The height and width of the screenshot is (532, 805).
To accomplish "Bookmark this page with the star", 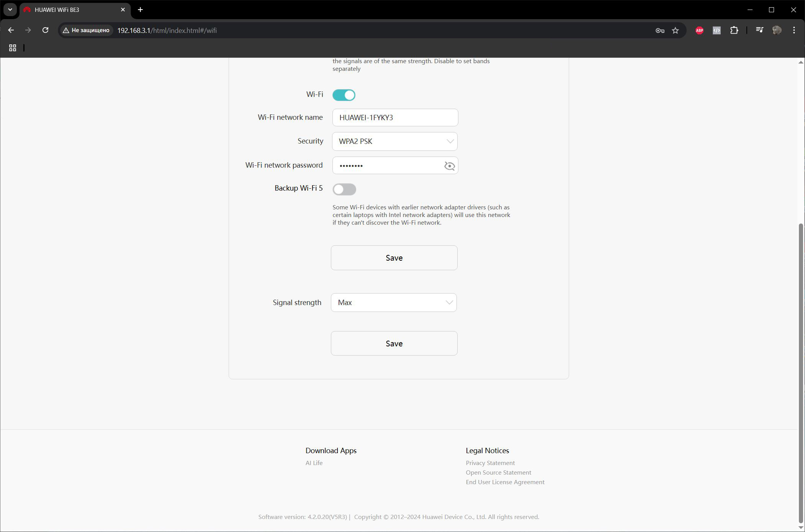I will pyautogui.click(x=675, y=30).
